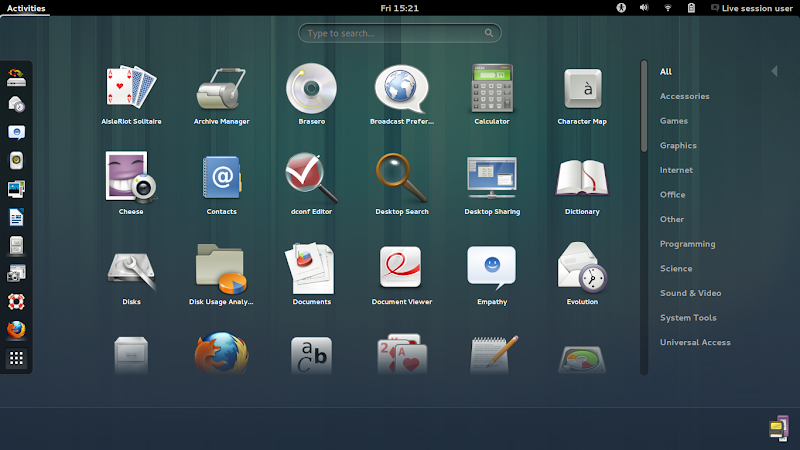
Task: Start the FreeCell card game icon
Action: pos(402,354)
